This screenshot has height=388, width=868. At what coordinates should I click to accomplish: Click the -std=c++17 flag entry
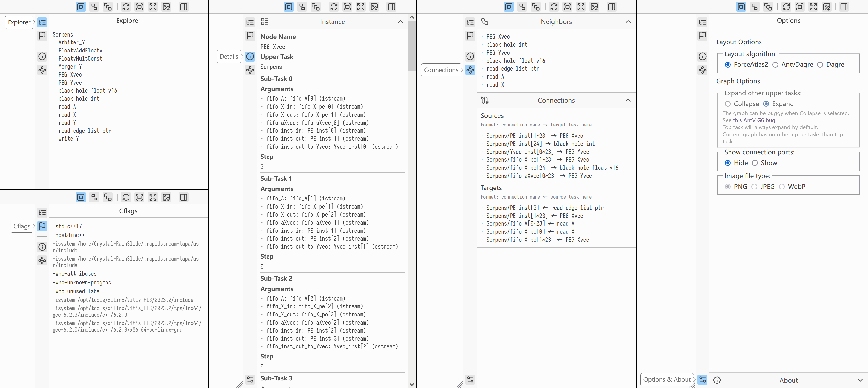tap(67, 226)
